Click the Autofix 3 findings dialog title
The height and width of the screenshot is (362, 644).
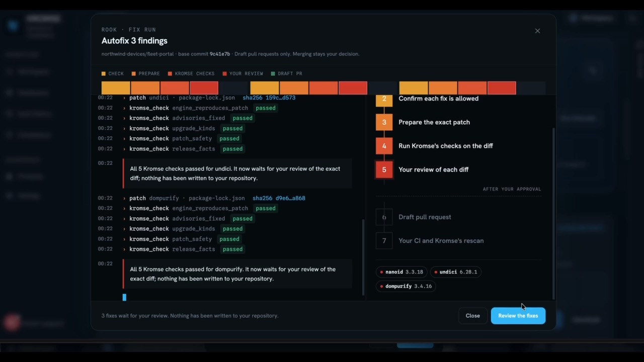tap(134, 41)
